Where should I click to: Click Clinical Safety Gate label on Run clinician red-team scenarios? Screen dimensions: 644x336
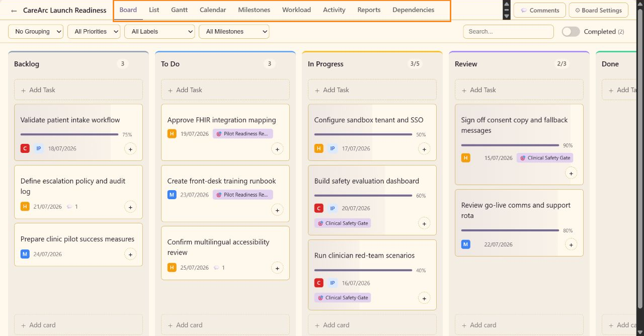(343, 298)
